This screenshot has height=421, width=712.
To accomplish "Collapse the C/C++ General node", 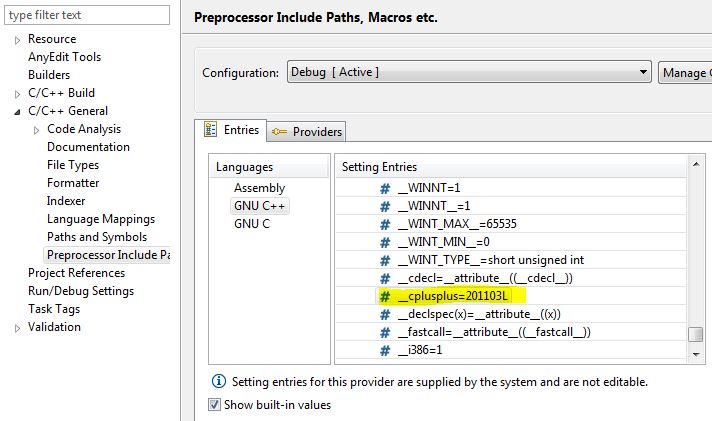I will 18,111.
